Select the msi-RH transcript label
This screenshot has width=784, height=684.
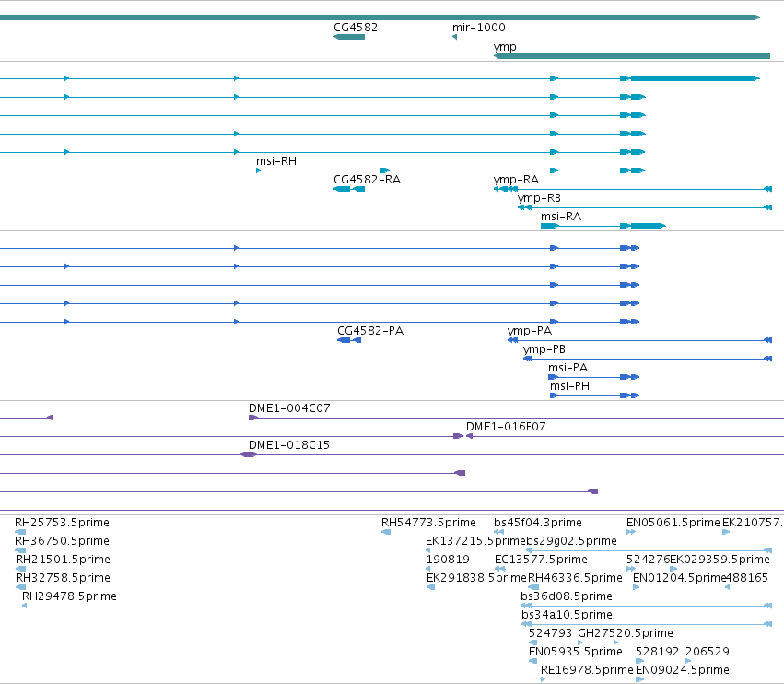pyautogui.click(x=276, y=161)
